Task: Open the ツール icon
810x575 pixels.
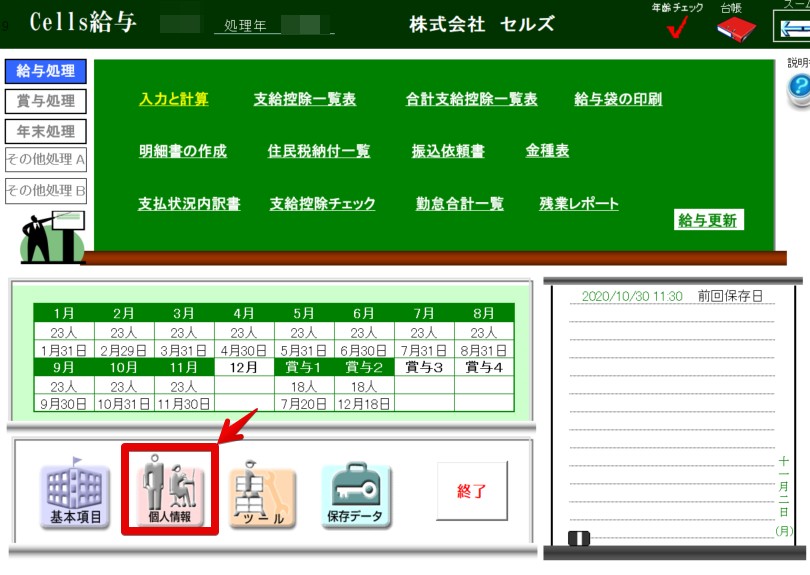Action: 263,493
